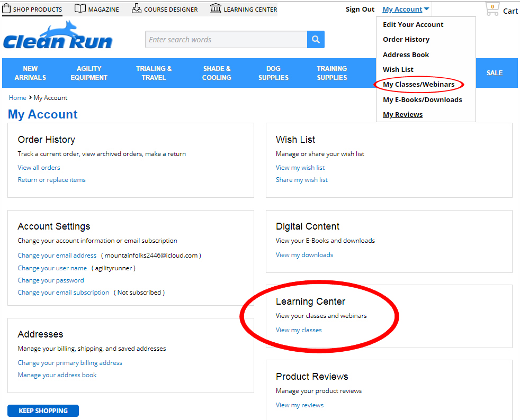Click the magnifying glass search button
The height and width of the screenshot is (420, 520).
(316, 40)
